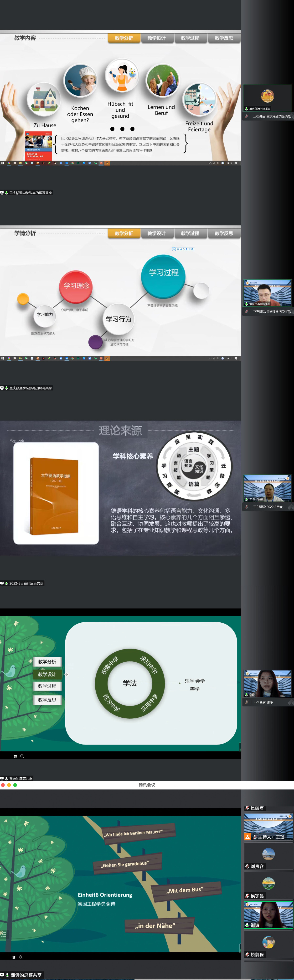294x980 pixels.
Task: Expand the arrow beside 教学设计 in green slide
Action: [66, 674]
